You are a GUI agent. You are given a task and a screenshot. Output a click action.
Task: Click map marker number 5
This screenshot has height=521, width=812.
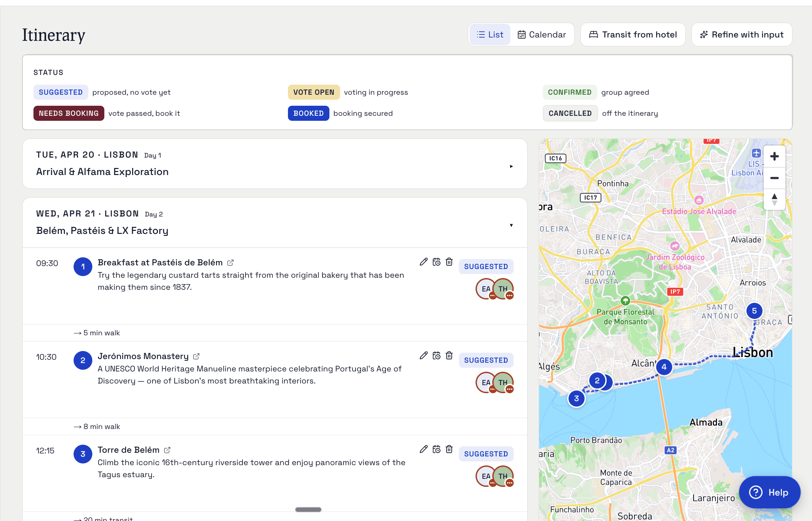[x=754, y=311]
